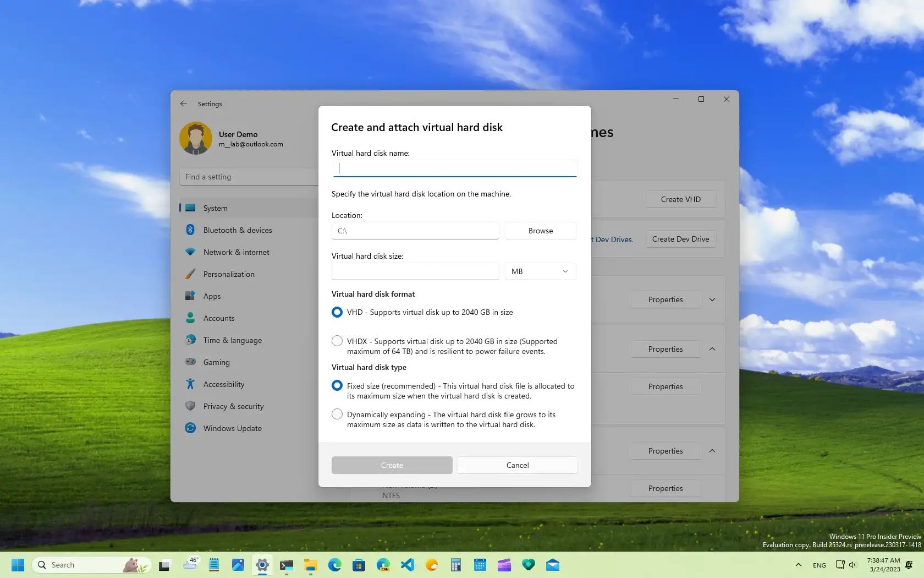Click Browse to pick disk location
This screenshot has height=578, width=924.
540,231
